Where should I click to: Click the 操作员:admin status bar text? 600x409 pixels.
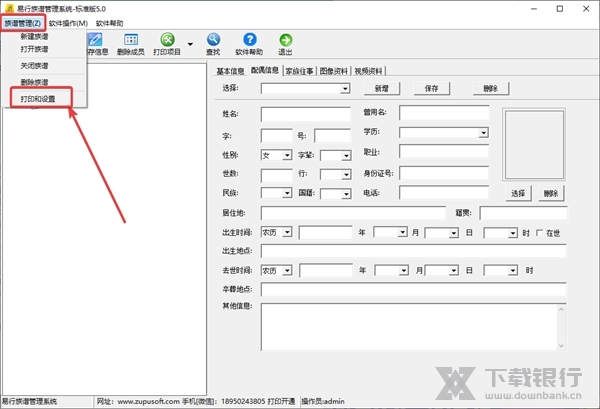tap(323, 401)
